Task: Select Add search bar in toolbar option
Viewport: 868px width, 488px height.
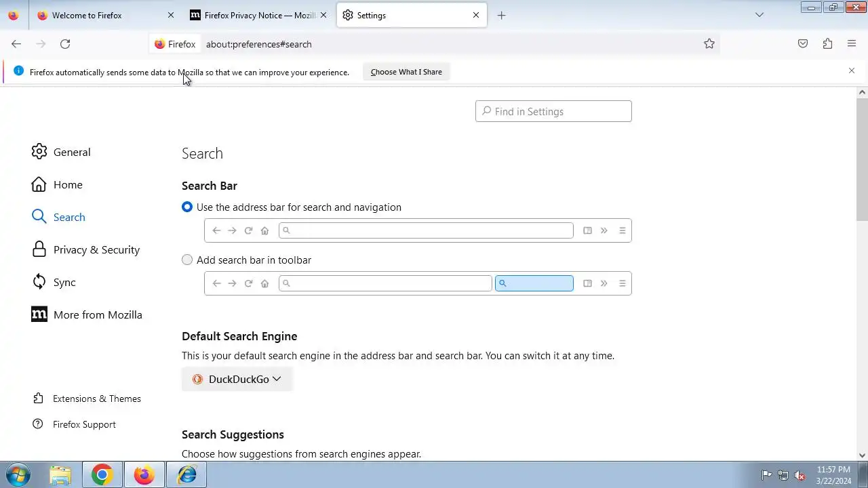Action: coord(187,260)
